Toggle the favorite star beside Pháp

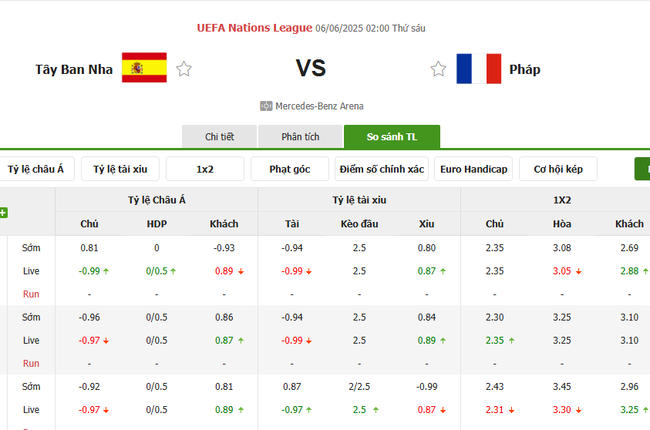pyautogui.click(x=438, y=69)
